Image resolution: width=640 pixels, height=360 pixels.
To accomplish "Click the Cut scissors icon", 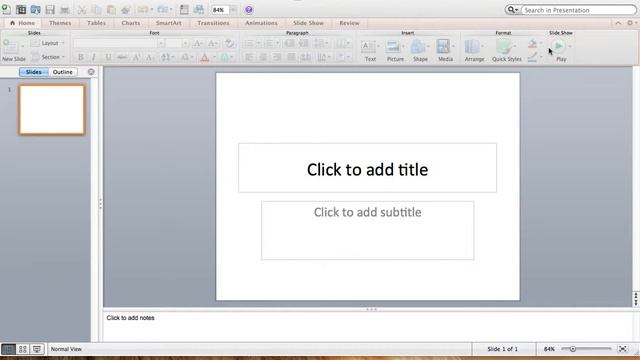I will point(82,9).
